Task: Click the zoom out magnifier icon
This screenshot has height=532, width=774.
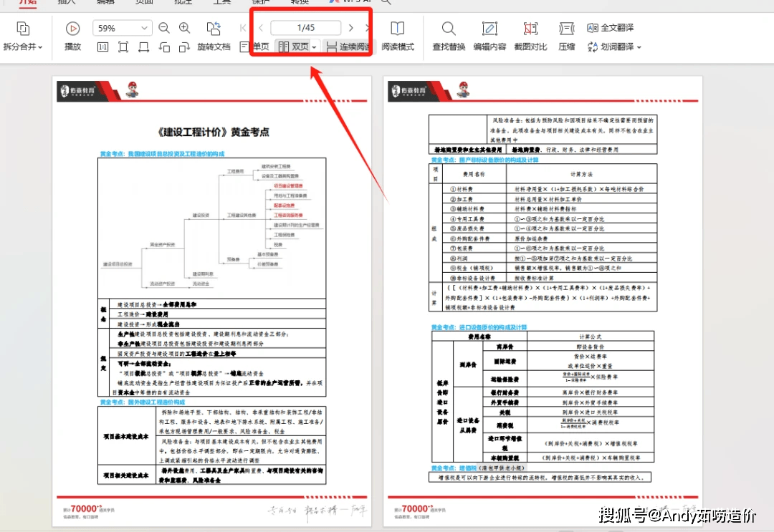Action: [164, 28]
